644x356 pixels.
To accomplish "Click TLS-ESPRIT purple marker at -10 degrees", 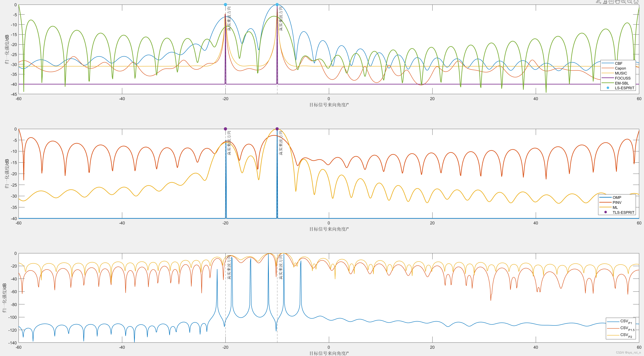I will click(277, 129).
